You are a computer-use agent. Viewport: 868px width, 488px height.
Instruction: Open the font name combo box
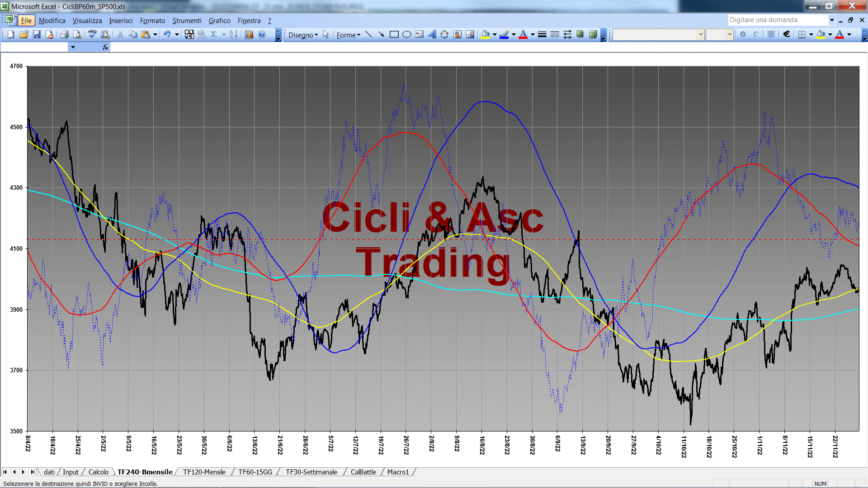[x=659, y=34]
